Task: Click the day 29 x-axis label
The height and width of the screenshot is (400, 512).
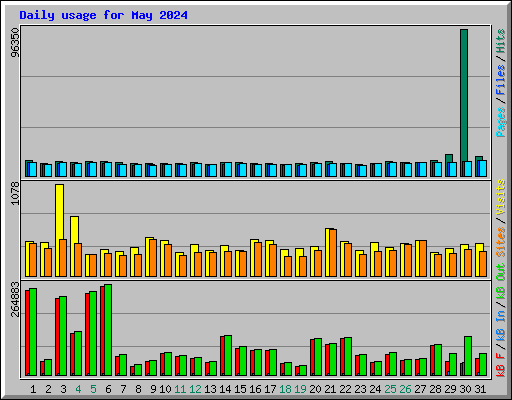Action: [450, 389]
